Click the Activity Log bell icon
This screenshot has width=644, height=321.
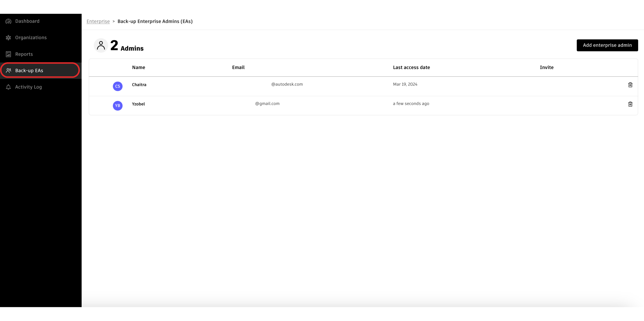coord(9,87)
